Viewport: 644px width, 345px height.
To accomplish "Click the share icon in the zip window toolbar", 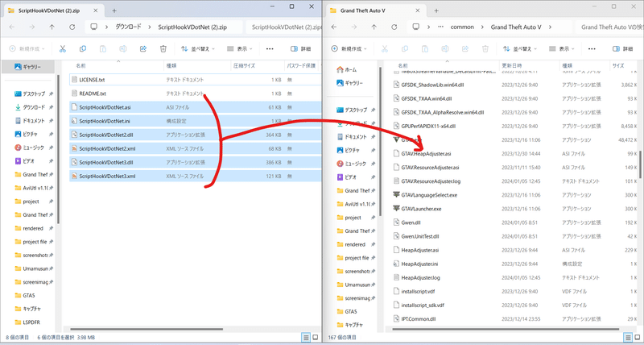I will point(143,48).
